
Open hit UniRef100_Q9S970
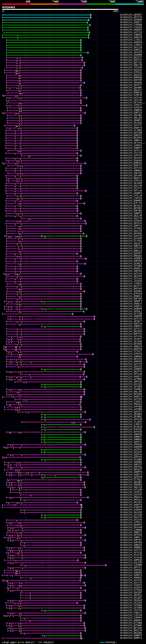[131, 412]
